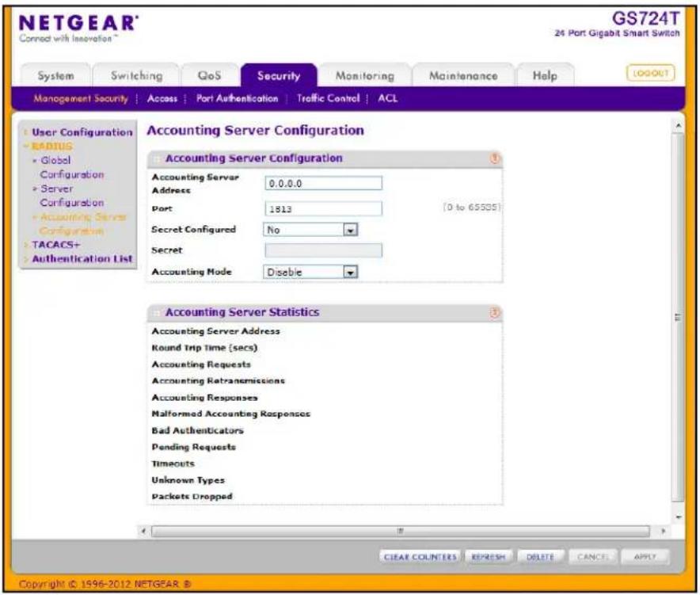Open the Help tab

[x=545, y=75]
